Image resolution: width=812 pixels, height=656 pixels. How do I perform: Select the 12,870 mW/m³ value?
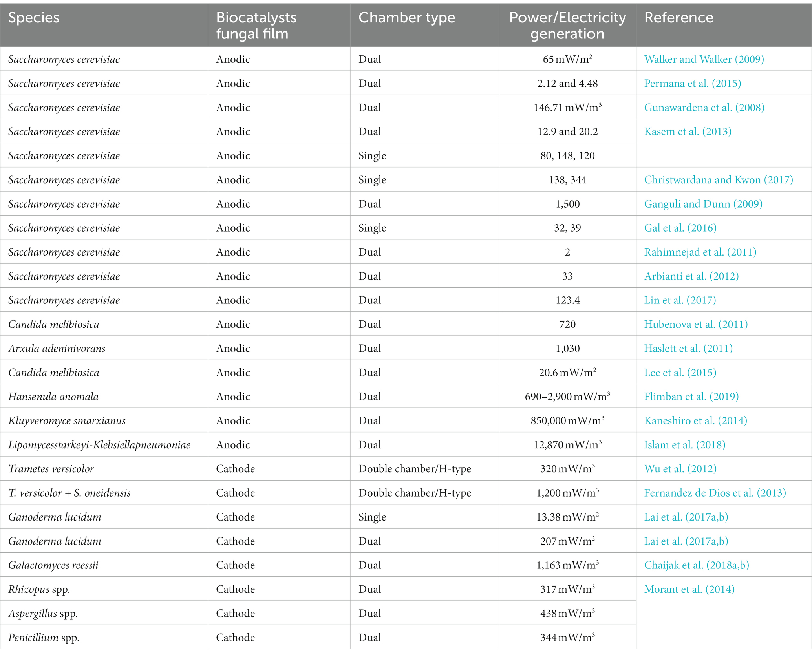coord(567,445)
